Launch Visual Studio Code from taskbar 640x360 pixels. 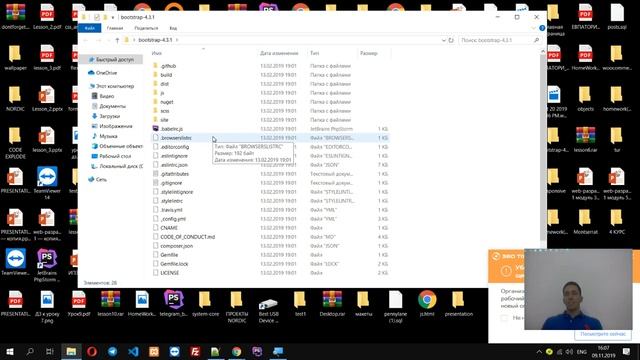click(x=133, y=351)
